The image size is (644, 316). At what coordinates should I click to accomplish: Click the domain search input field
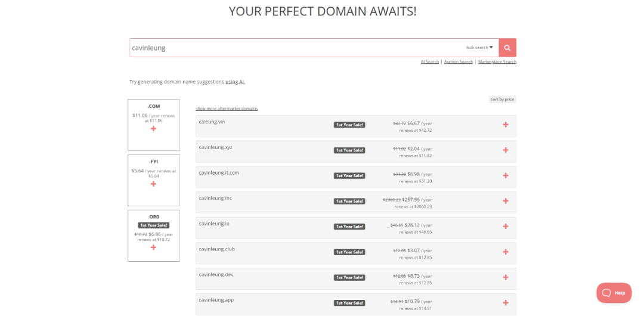295,48
